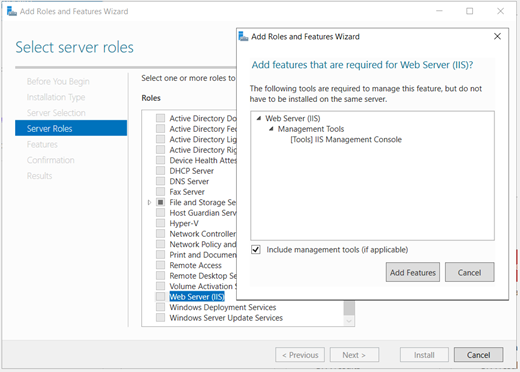Maximize the main wizard window
520x372 pixels.
(x=469, y=11)
